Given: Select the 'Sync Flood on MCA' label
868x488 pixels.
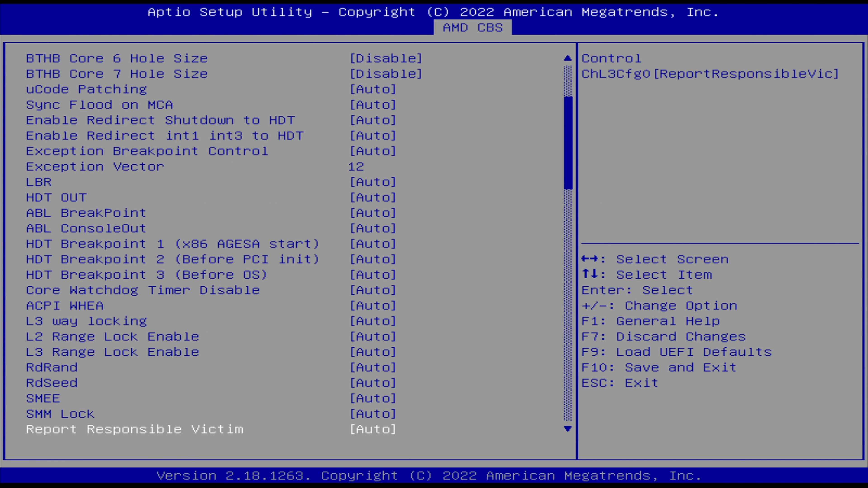Looking at the screenshot, I should pyautogui.click(x=99, y=105).
